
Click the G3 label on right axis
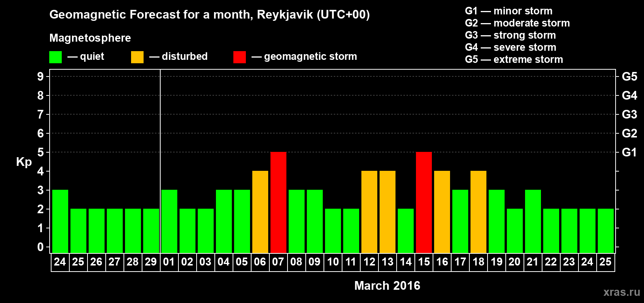(629, 114)
